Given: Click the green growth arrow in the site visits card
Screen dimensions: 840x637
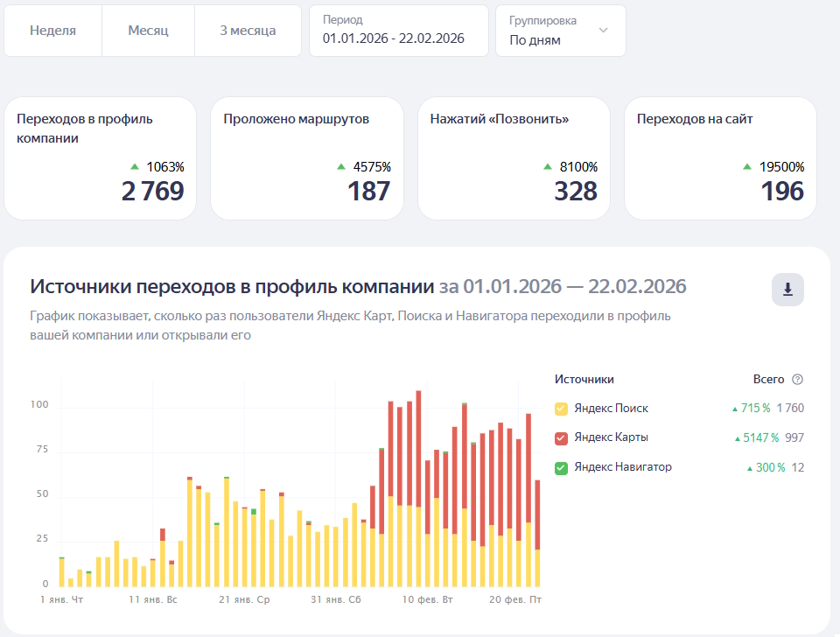Looking at the screenshot, I should (747, 166).
